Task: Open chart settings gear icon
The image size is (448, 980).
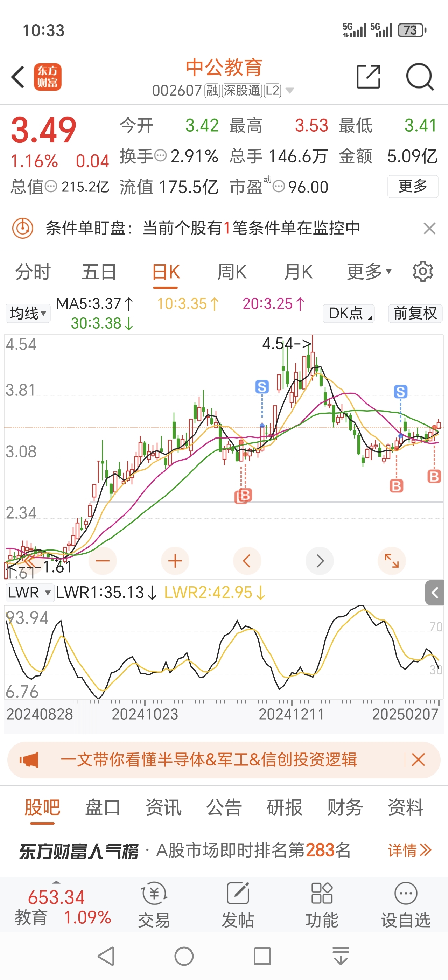Action: (x=423, y=272)
